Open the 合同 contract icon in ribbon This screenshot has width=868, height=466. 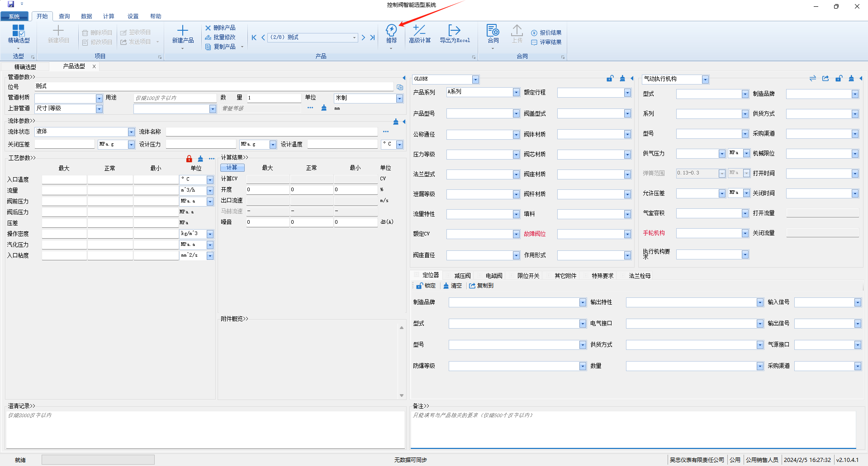(493, 31)
